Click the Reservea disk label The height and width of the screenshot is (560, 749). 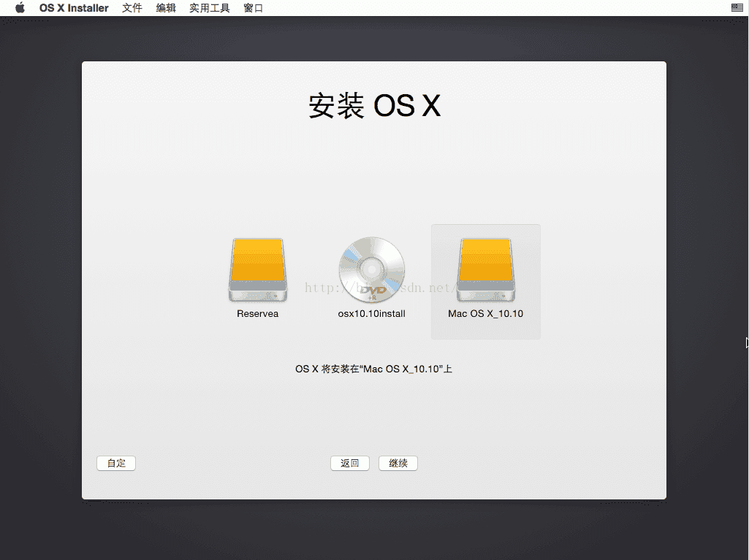[x=257, y=314]
